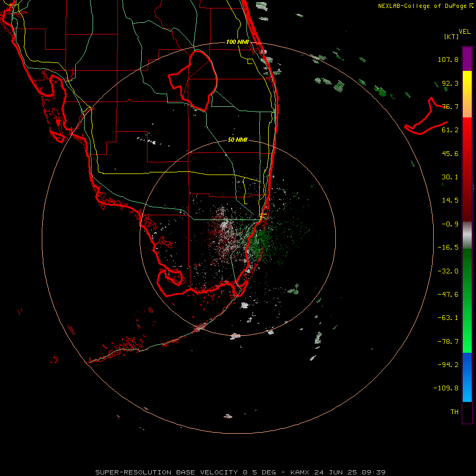Click the [KT] units label
The width and height of the screenshot is (476, 476).
coord(452,36)
